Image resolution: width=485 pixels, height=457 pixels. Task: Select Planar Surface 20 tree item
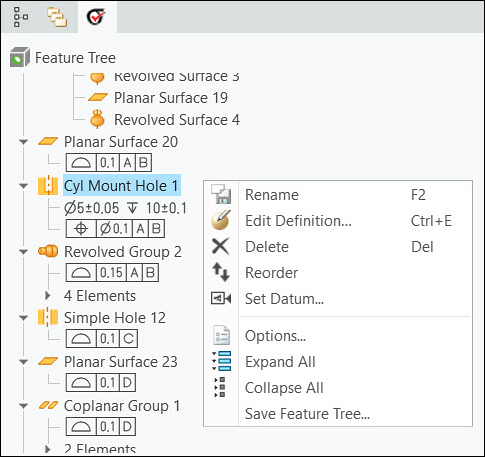pos(121,142)
